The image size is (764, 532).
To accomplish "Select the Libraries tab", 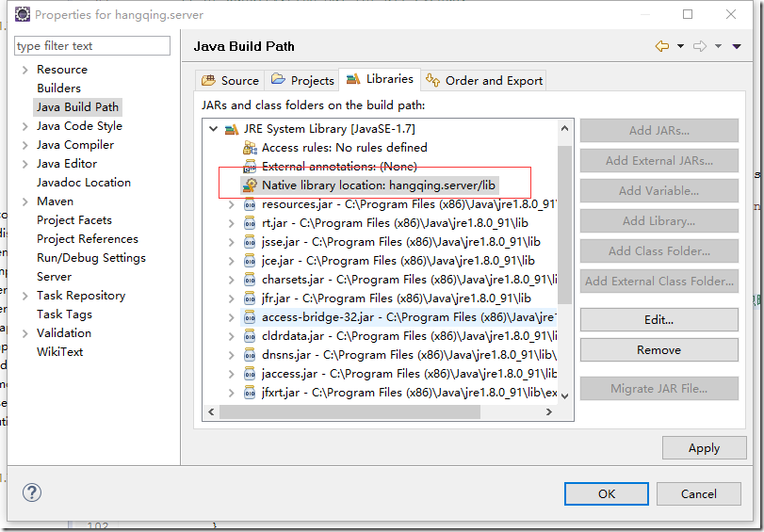I will tap(380, 79).
